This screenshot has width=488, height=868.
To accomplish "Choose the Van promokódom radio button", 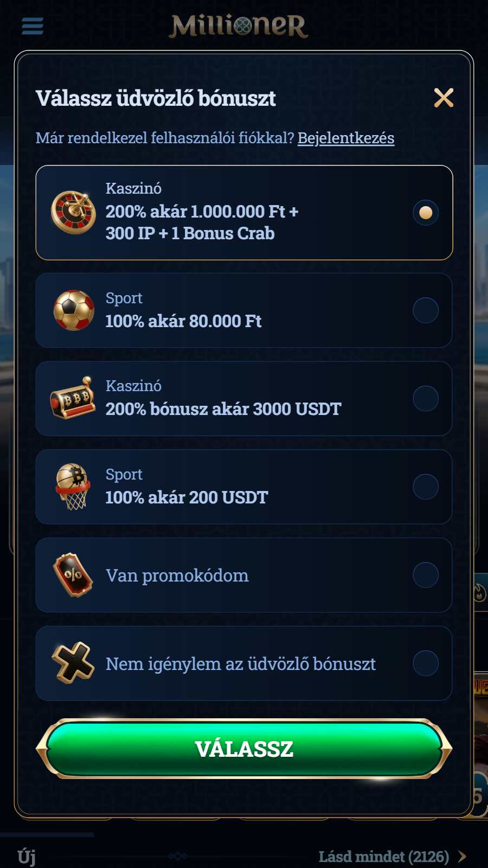I will pos(426,575).
